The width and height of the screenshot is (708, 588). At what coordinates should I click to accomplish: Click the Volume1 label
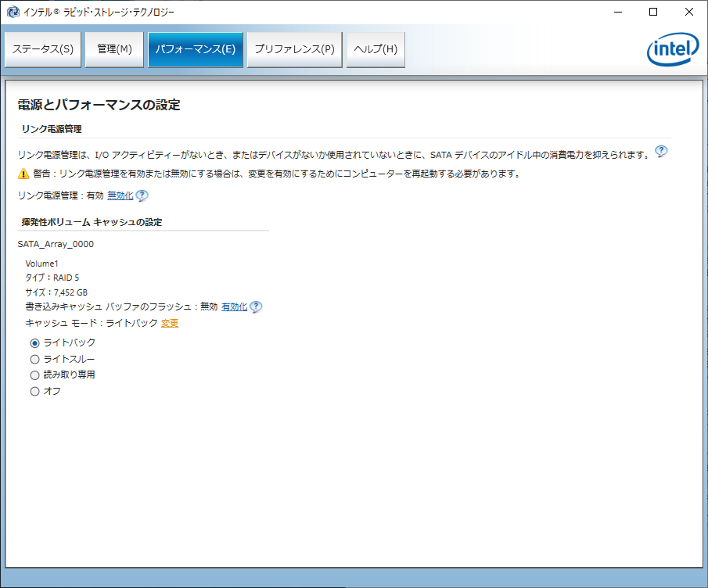41,264
